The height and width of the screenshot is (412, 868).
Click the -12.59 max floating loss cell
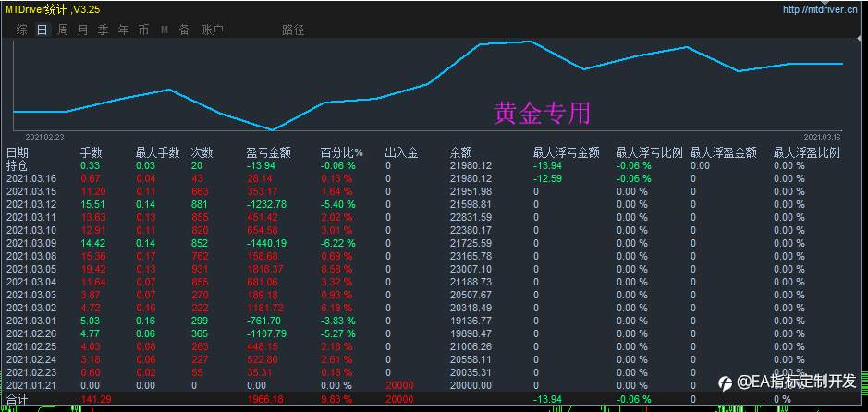548,178
